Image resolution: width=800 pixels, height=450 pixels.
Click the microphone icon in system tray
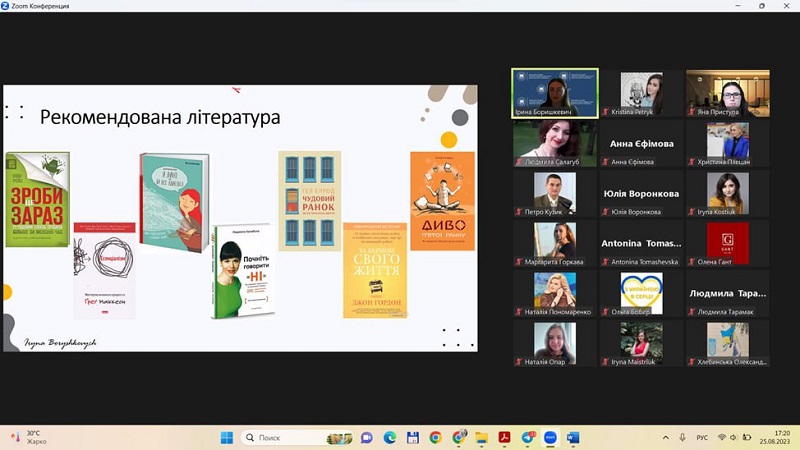(x=682, y=438)
